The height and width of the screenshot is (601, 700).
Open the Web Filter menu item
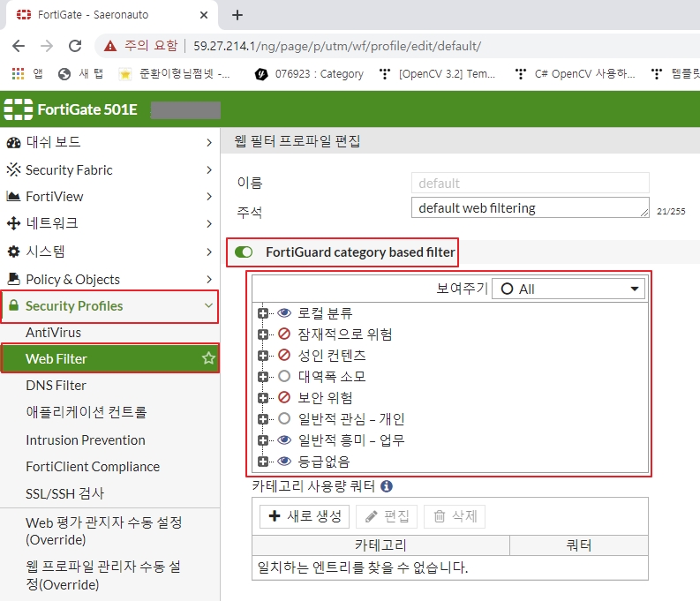[109, 358]
